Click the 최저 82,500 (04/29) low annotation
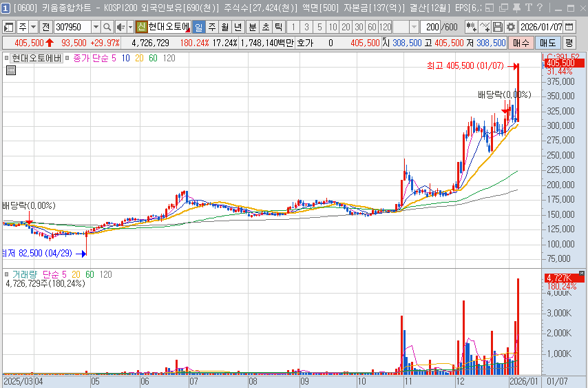 point(37,254)
